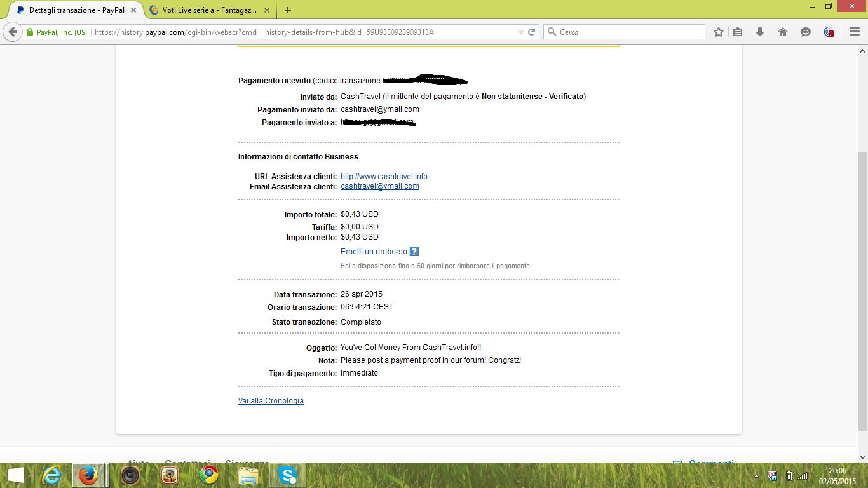
Task: Open File Explorer from the taskbar
Action: coord(248,475)
